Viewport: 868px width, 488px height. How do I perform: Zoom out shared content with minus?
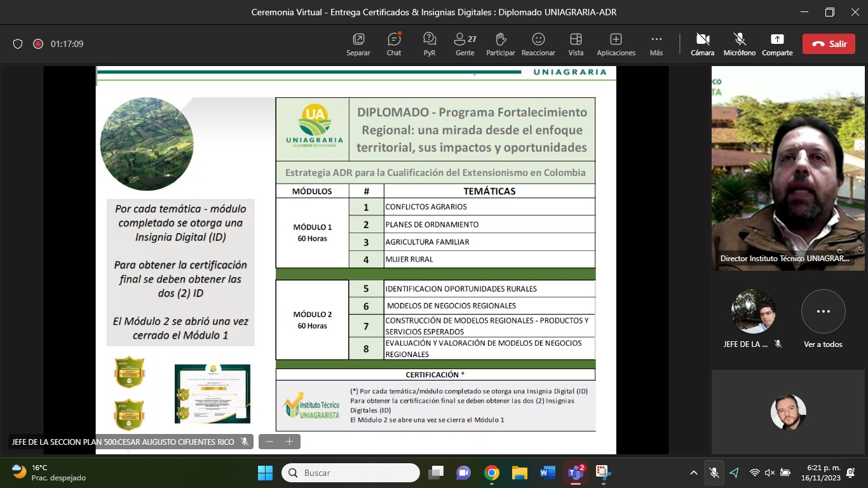269,442
